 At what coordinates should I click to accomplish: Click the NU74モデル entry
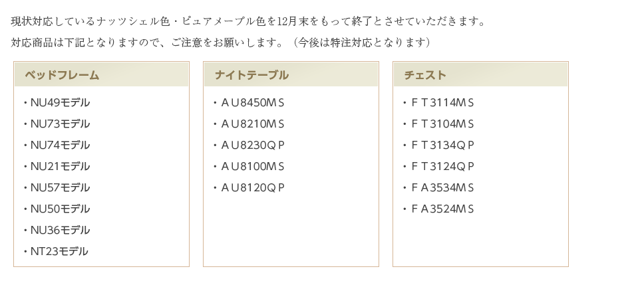(x=60, y=145)
